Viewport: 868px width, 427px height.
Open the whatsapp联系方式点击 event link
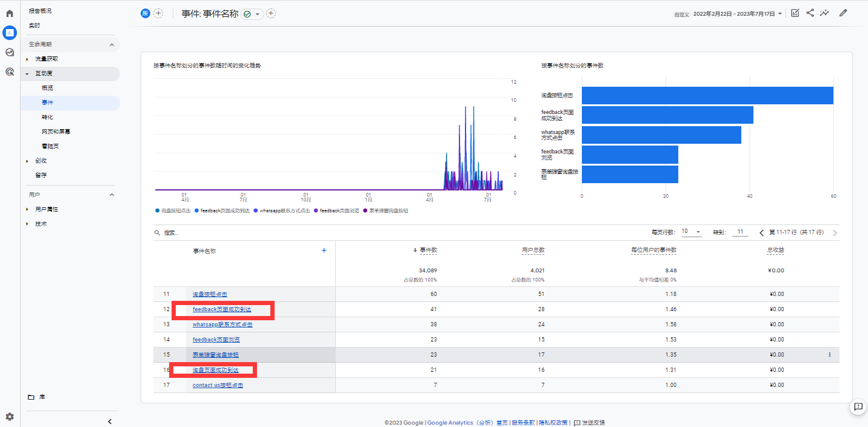click(x=222, y=324)
